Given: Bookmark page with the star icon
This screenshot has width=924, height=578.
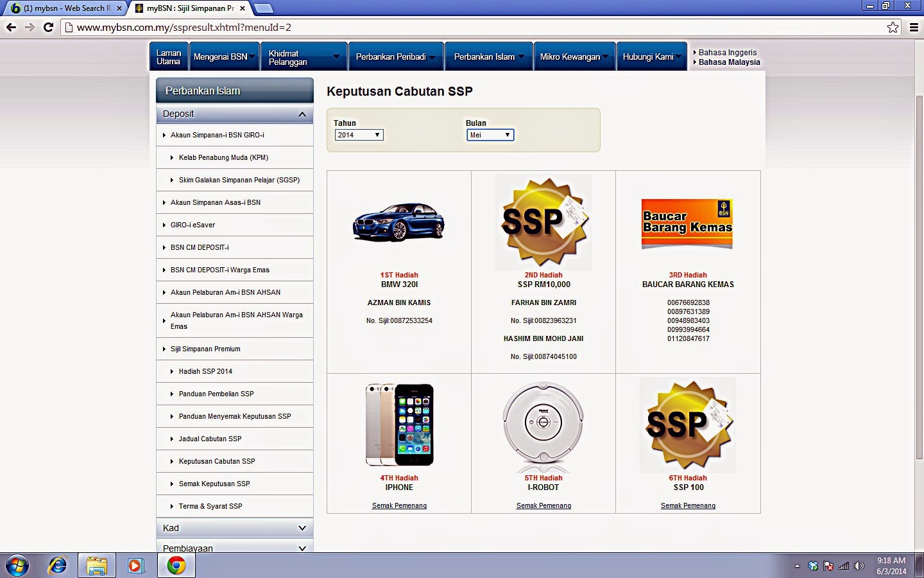Looking at the screenshot, I should click(x=893, y=27).
